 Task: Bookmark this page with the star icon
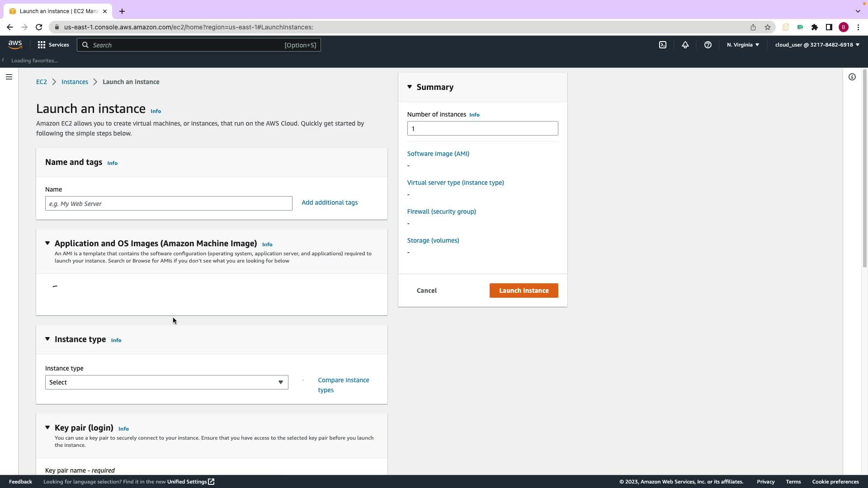click(x=768, y=27)
